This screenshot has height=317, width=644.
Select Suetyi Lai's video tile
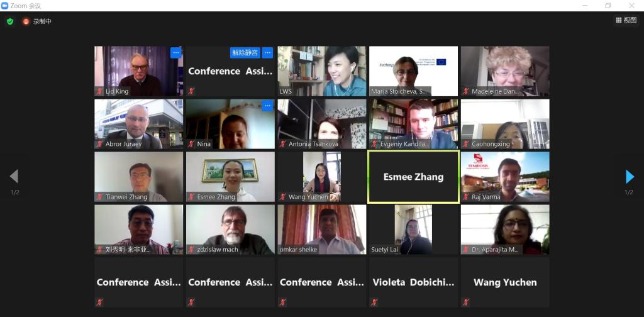(x=413, y=230)
